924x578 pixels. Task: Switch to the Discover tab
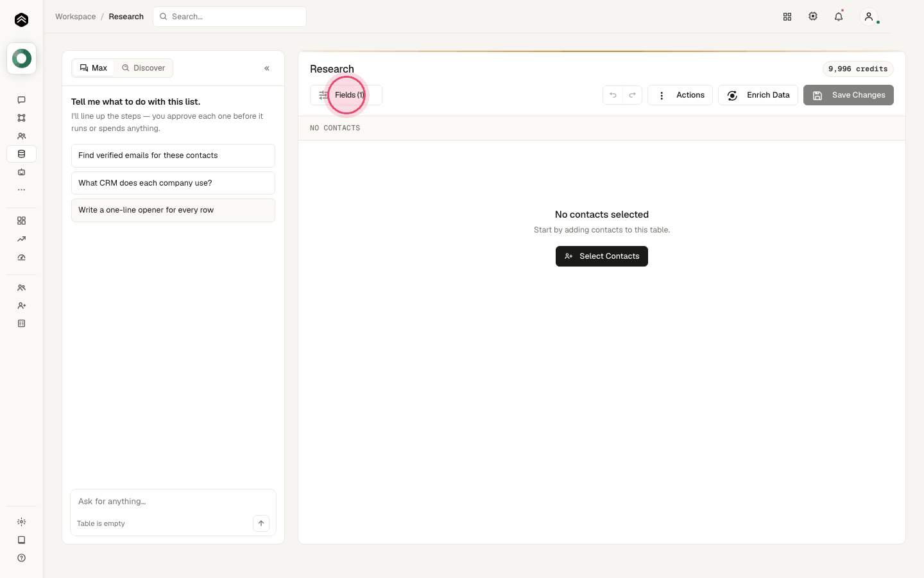(144, 68)
